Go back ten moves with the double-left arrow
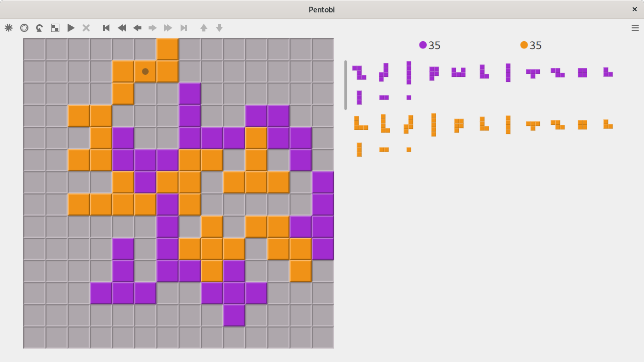 click(x=122, y=28)
